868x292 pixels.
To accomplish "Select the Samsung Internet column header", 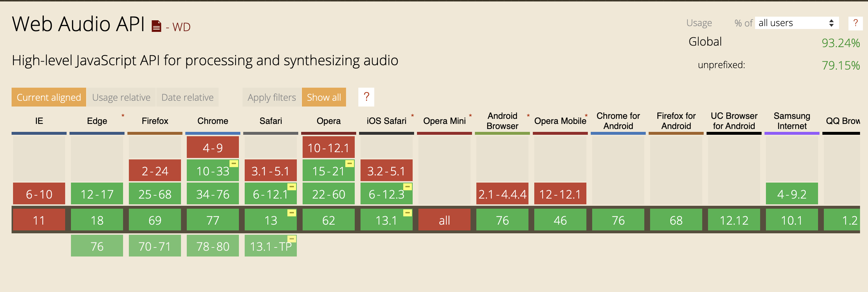I will tap(792, 121).
